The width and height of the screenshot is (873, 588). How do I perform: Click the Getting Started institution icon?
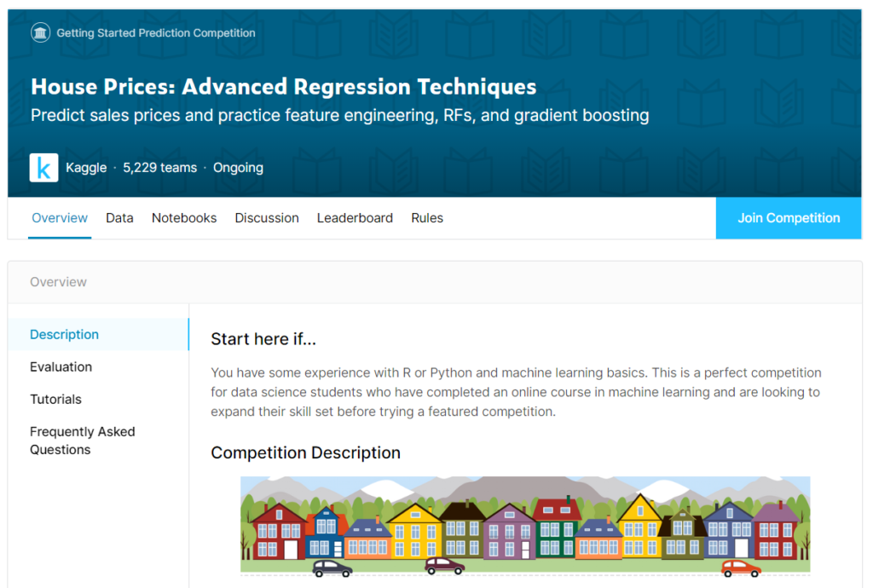tap(40, 33)
